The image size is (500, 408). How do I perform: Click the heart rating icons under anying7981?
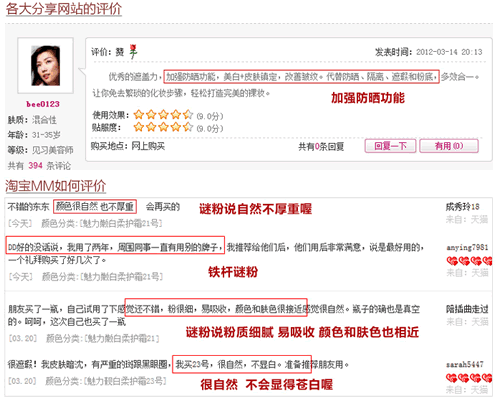(x=469, y=261)
